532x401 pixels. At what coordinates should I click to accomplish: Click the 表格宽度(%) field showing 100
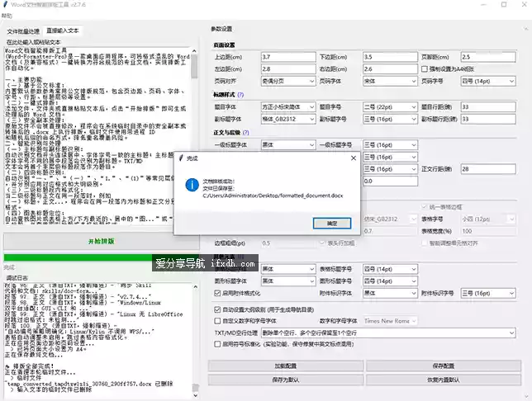pos(488,231)
